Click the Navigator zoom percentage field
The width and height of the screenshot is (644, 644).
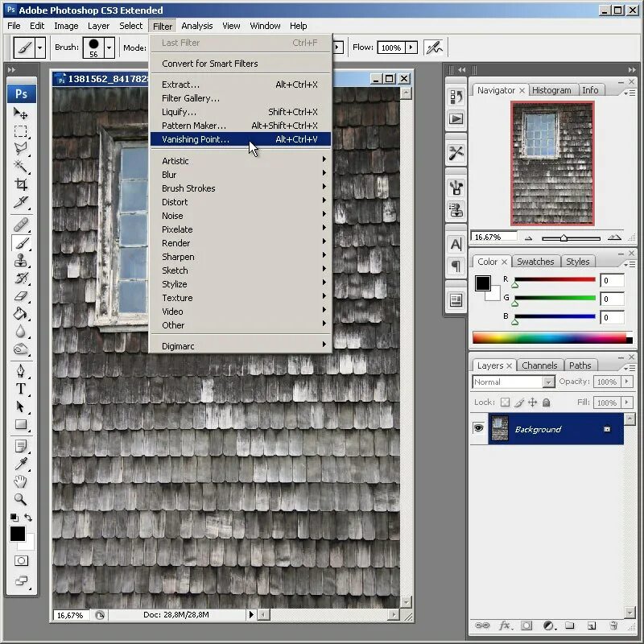(x=493, y=237)
